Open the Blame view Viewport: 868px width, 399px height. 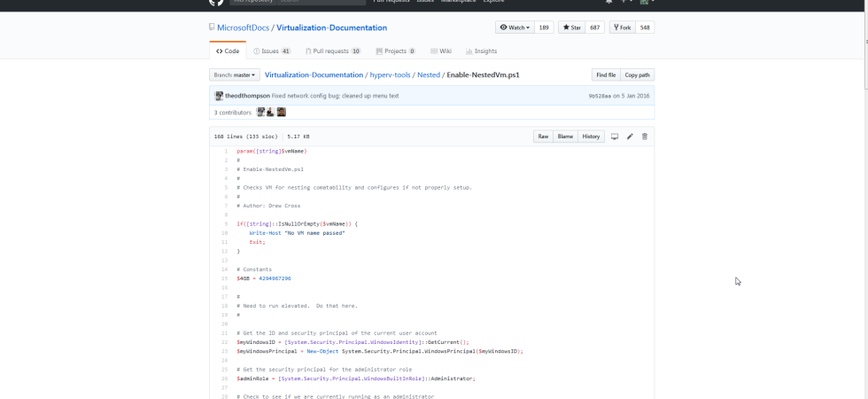pos(565,137)
